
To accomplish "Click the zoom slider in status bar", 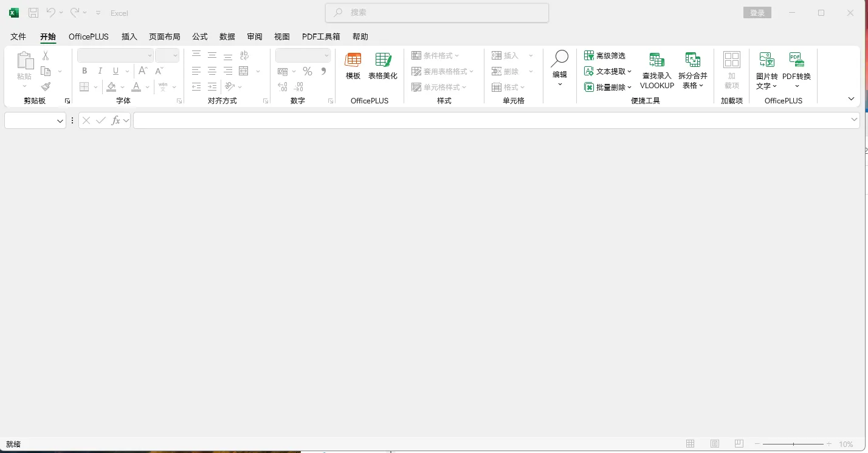I will tap(793, 444).
